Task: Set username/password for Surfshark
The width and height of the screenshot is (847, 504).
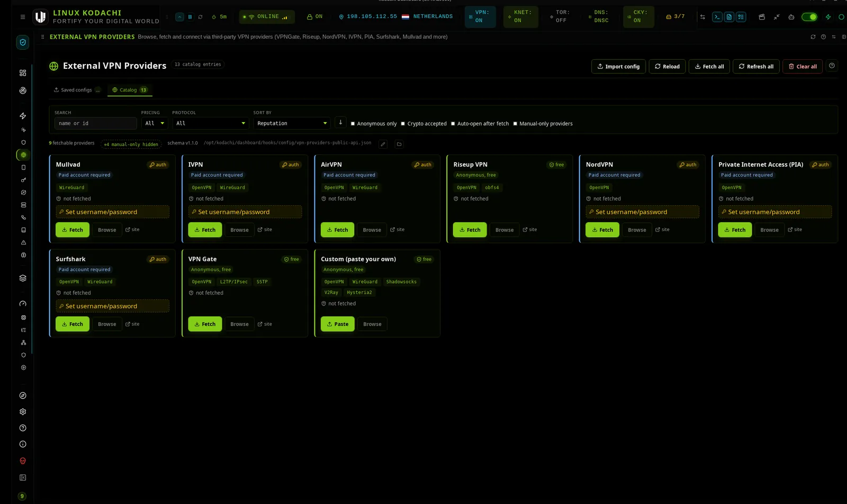Action: [x=112, y=306]
